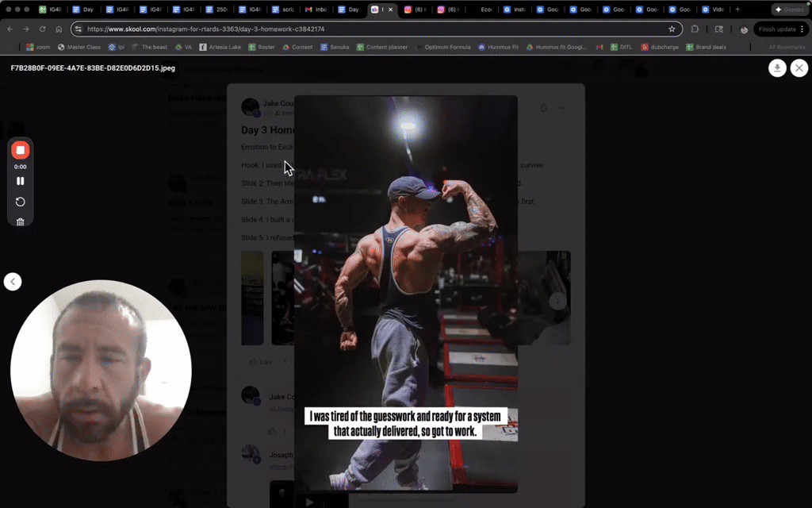
Task: Open the browser home page
Action: [59, 29]
